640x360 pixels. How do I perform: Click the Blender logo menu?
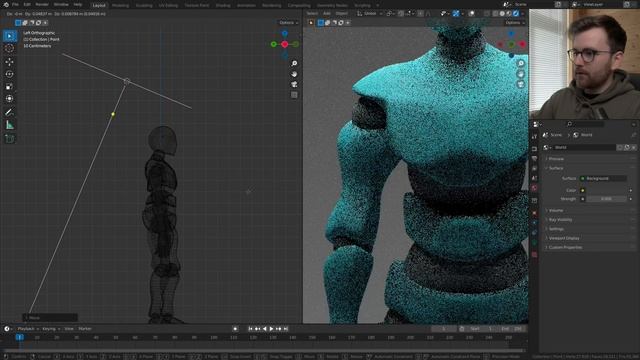tap(5, 4)
